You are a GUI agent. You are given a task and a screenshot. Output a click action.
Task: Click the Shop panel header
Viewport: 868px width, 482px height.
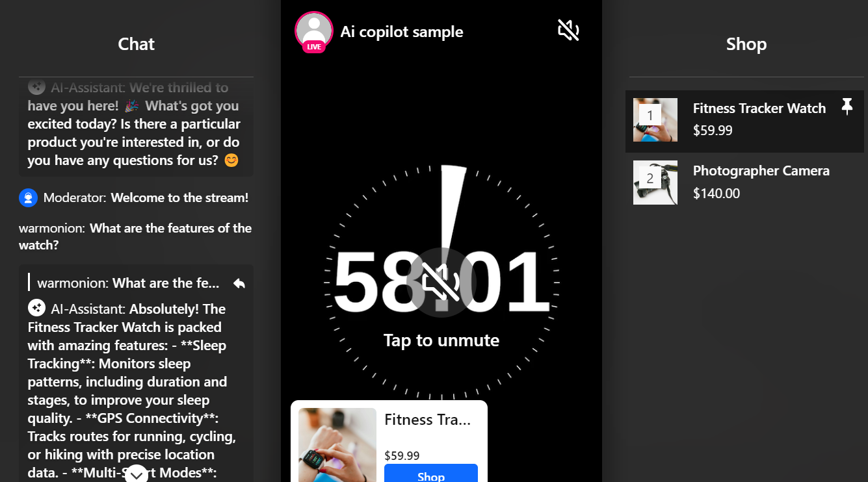[x=746, y=44]
